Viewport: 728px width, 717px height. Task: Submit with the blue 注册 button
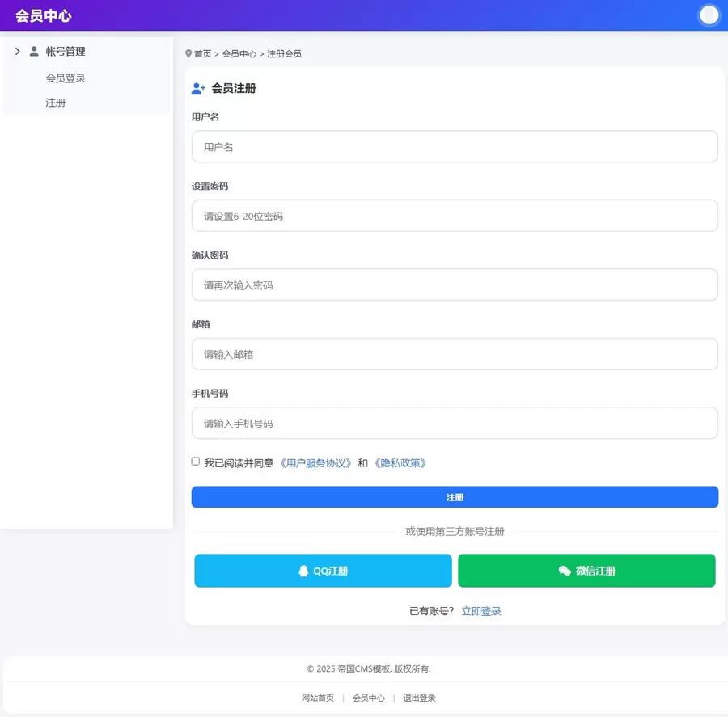click(x=455, y=497)
